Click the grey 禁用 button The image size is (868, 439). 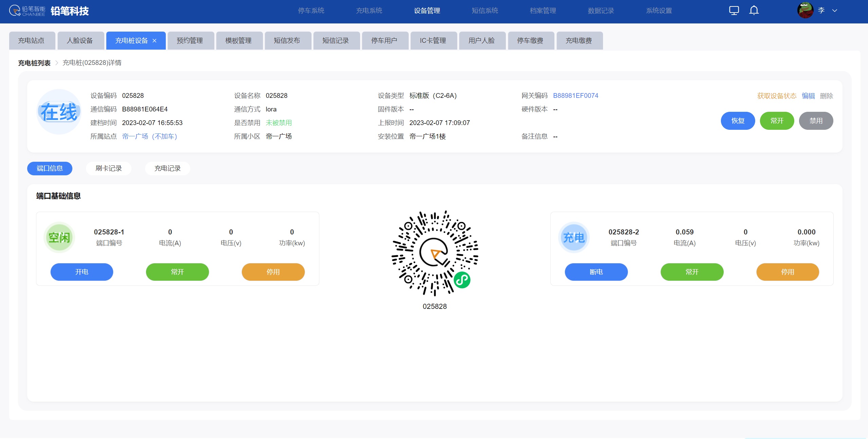816,121
